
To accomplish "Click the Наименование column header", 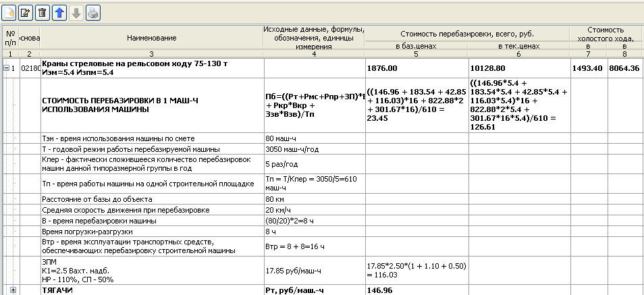I will [x=152, y=38].
